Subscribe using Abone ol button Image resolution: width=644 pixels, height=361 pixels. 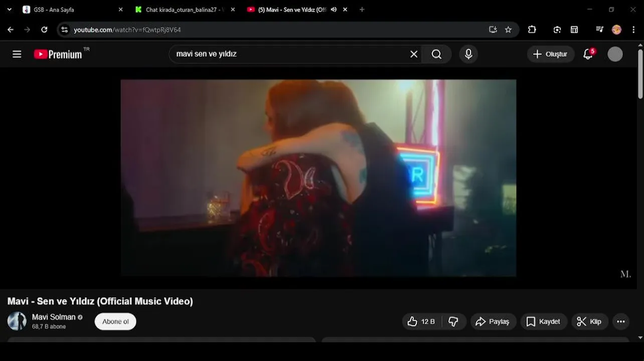[115, 321]
